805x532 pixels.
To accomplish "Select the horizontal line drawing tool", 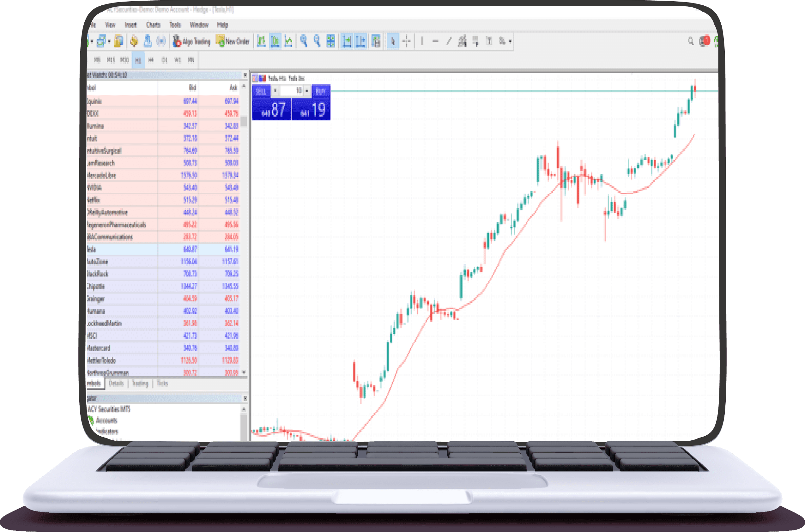I will pyautogui.click(x=436, y=41).
